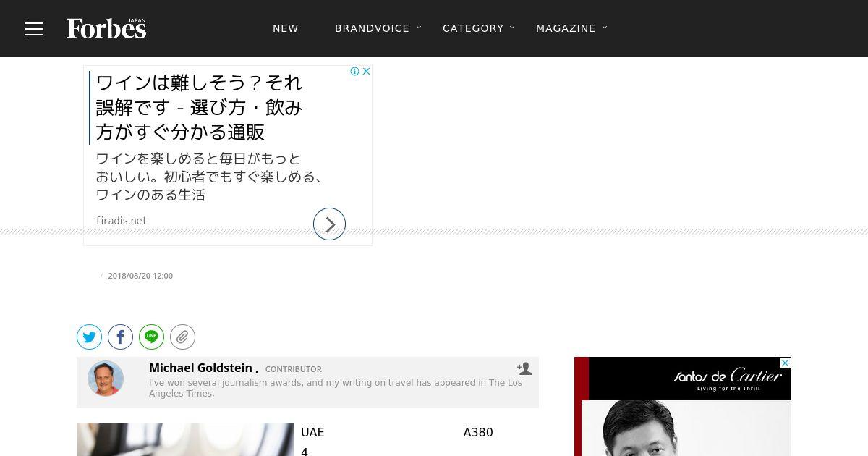Click the author bio text
This screenshot has width=868, height=456.
pos(336,388)
